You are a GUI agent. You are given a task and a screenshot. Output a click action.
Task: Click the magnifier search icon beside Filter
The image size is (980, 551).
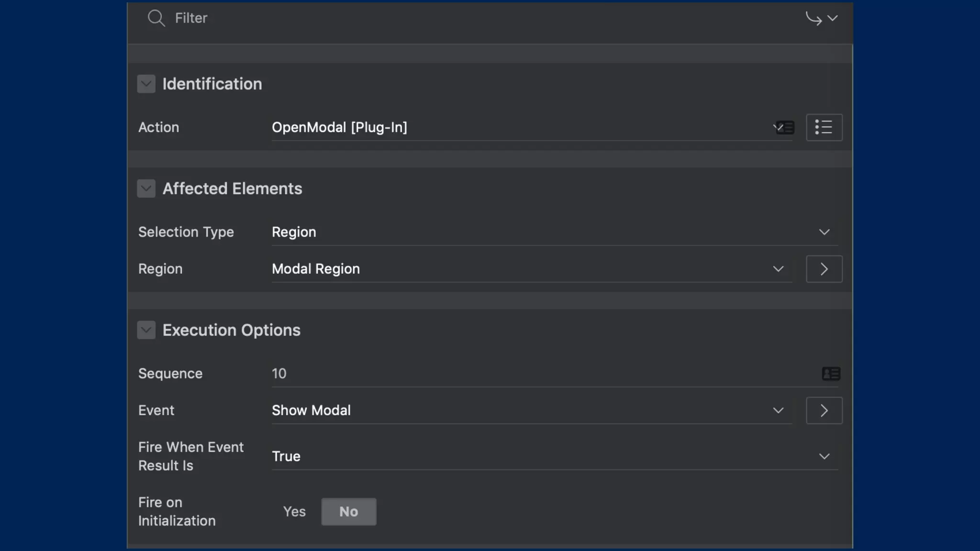click(x=156, y=18)
